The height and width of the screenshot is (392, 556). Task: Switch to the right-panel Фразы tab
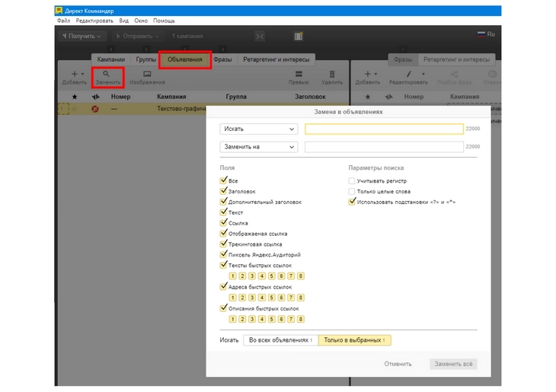403,59
